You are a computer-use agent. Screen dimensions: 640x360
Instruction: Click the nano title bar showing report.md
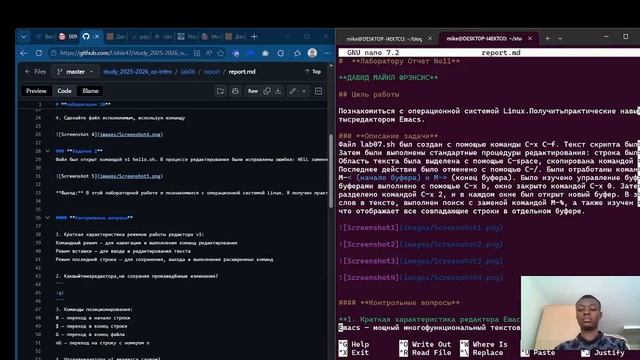click(x=489, y=53)
